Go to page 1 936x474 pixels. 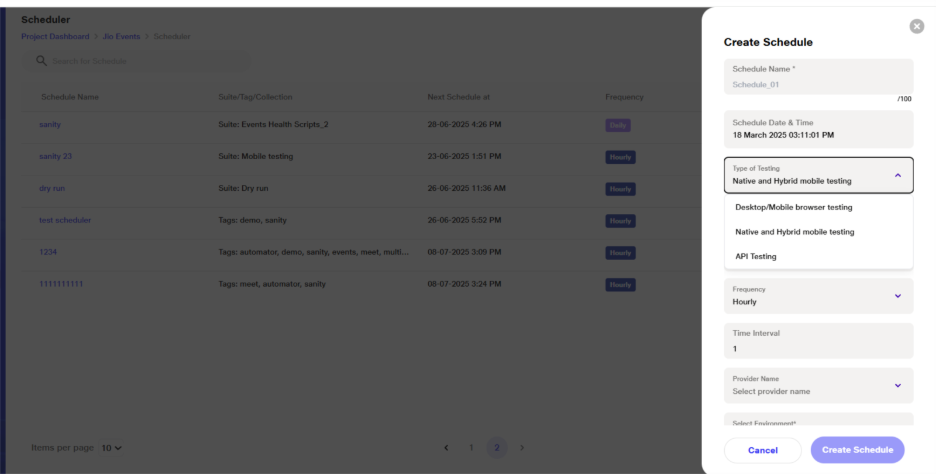click(471, 448)
